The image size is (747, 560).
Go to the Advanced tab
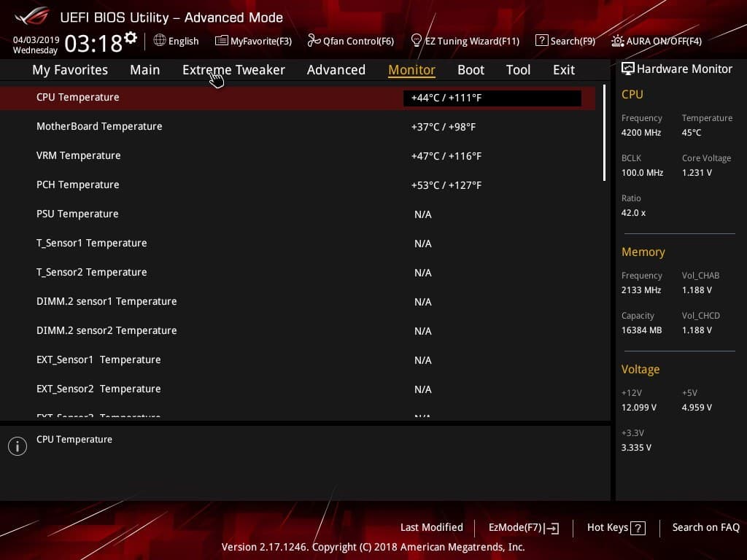(x=336, y=70)
